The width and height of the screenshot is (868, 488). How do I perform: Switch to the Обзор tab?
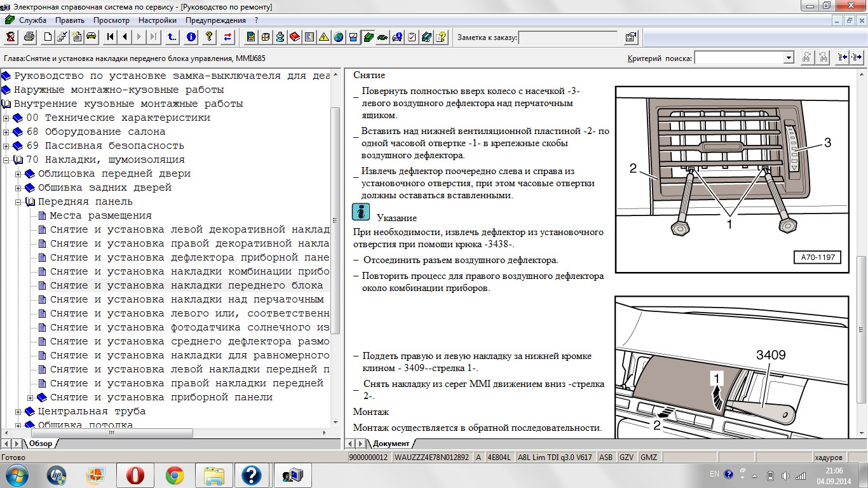click(x=42, y=444)
